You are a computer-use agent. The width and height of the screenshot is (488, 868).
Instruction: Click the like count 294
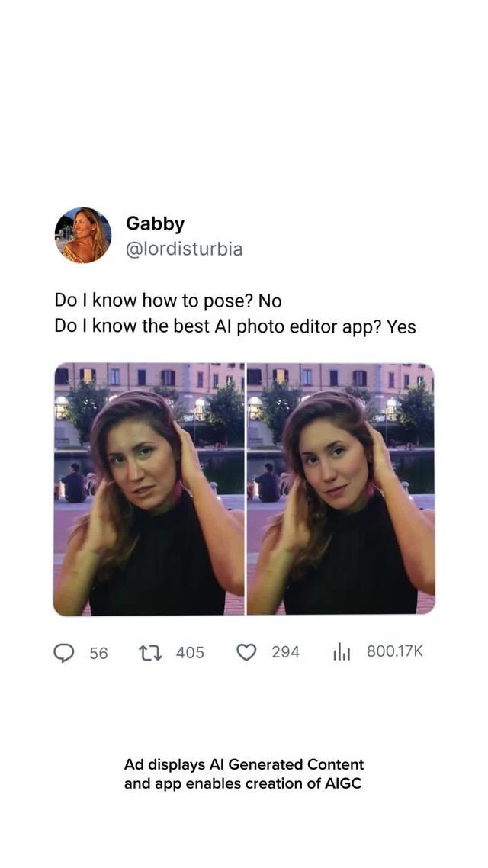coord(285,652)
